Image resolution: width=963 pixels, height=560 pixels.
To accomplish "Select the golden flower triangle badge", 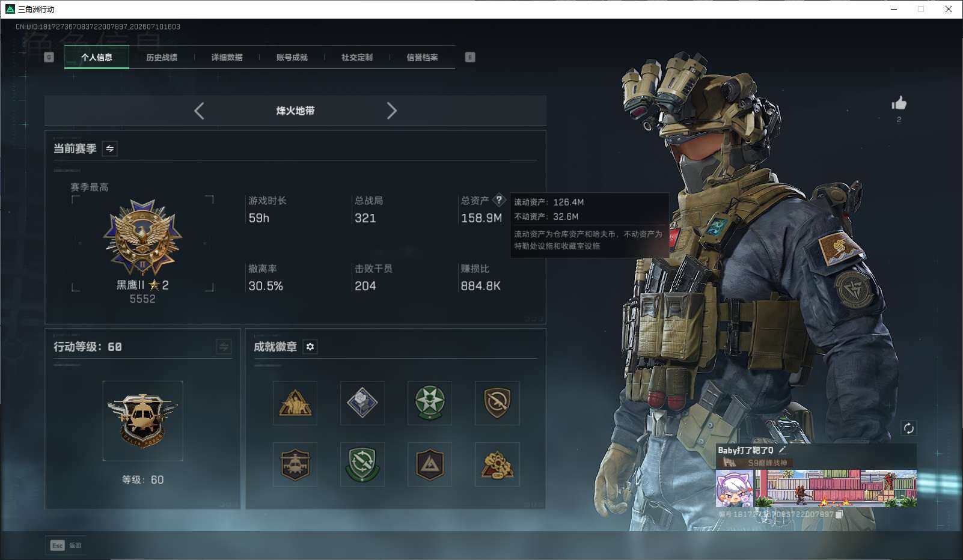I will tap(497, 464).
